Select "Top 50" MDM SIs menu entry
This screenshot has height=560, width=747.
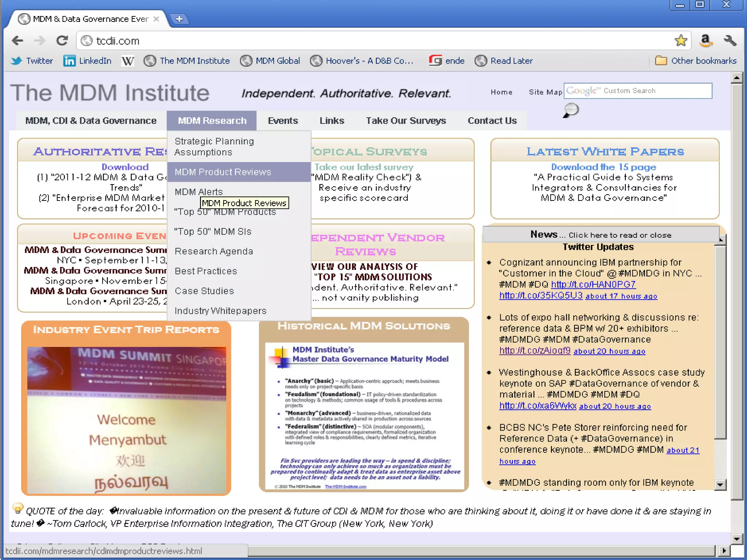coord(239,232)
